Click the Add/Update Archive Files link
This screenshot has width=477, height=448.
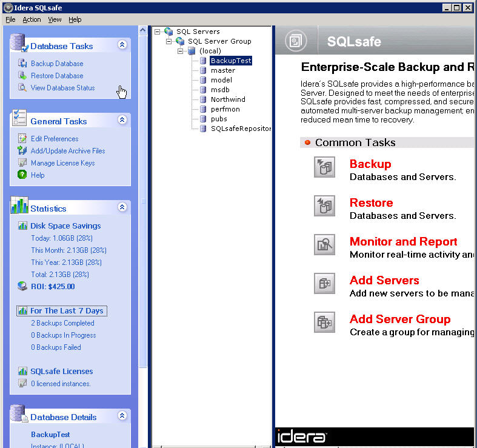68,151
